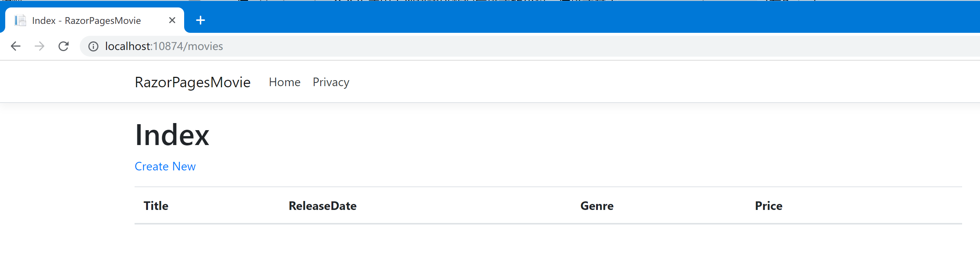Click the Index page heading
This screenshot has height=264, width=980.
coord(172,135)
